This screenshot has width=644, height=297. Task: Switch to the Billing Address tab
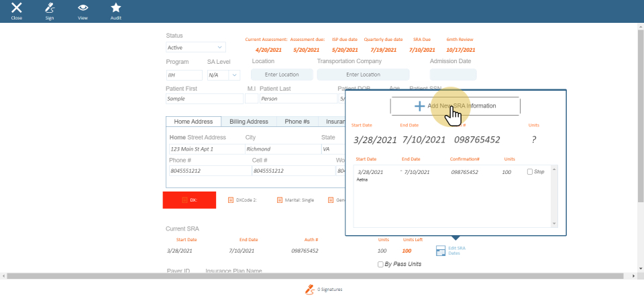(248, 122)
